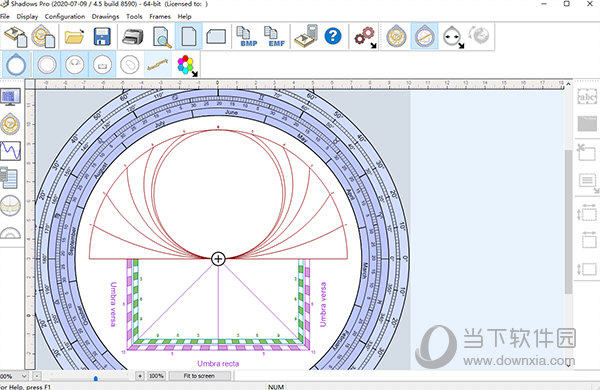Open the Configuration menu

pos(65,16)
